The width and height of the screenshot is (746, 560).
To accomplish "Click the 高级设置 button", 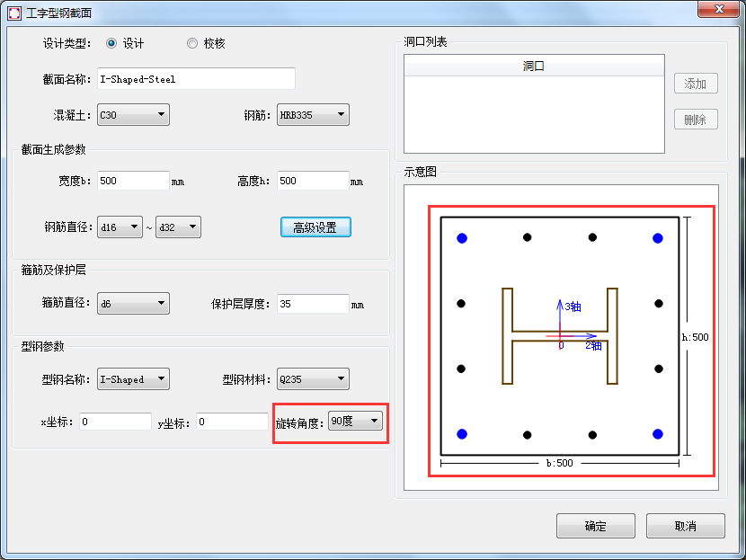I will click(x=315, y=227).
